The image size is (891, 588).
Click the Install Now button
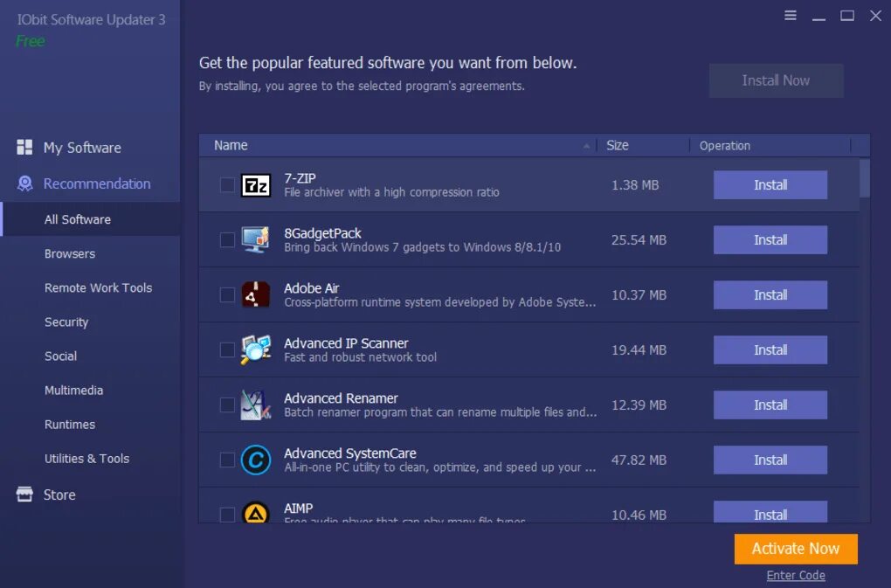click(x=776, y=80)
